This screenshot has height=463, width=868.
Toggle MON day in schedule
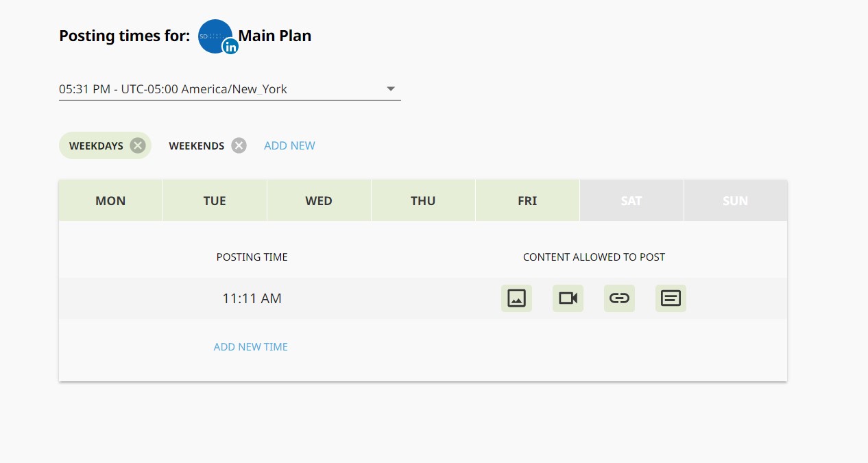pyautogui.click(x=110, y=200)
